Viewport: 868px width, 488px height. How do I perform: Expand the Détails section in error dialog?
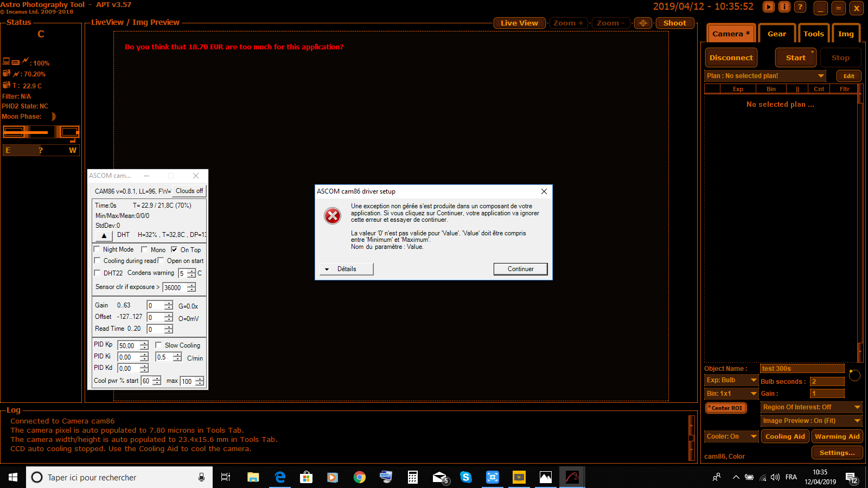(x=346, y=269)
